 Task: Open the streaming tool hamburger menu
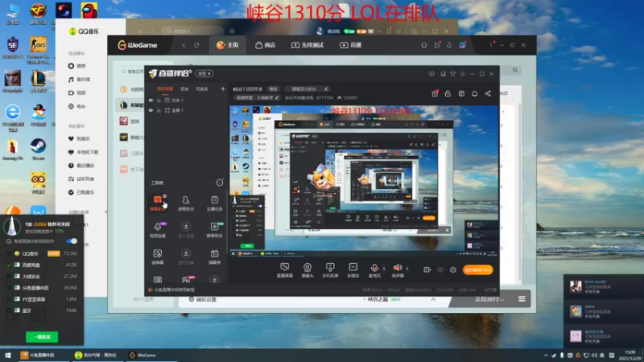[x=462, y=74]
